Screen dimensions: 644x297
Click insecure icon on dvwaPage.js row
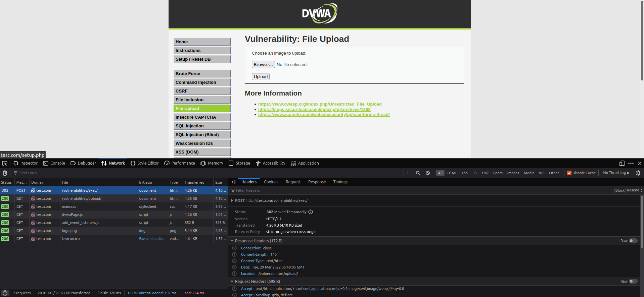point(33,215)
